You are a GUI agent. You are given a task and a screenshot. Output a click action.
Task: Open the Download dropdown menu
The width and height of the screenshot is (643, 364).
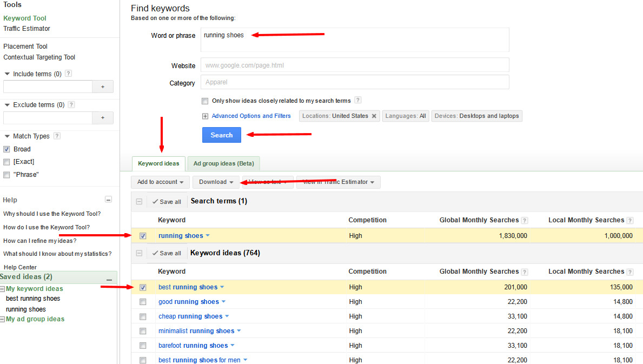216,182
